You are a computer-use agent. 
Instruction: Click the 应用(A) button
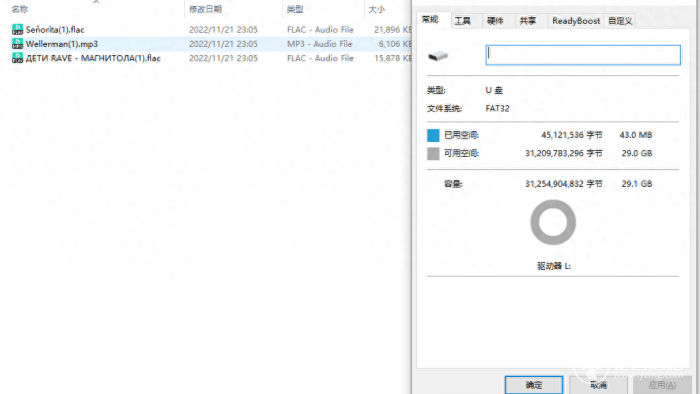pos(662,385)
